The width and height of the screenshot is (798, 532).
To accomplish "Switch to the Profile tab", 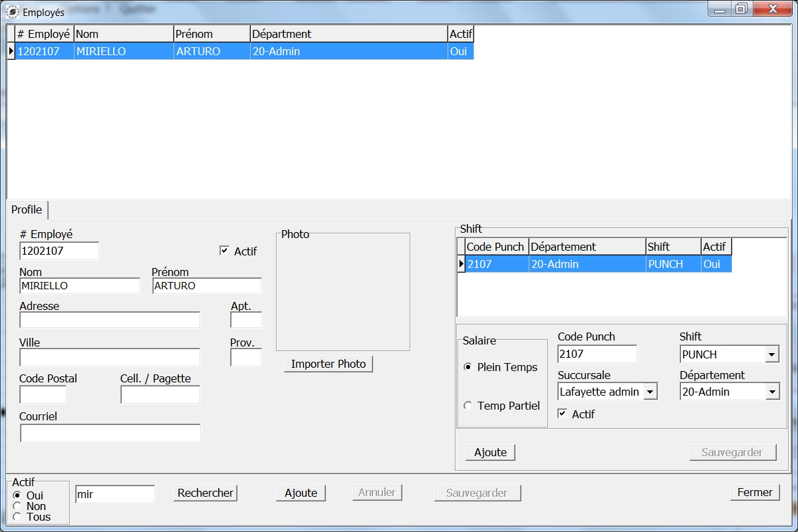I will [x=27, y=209].
